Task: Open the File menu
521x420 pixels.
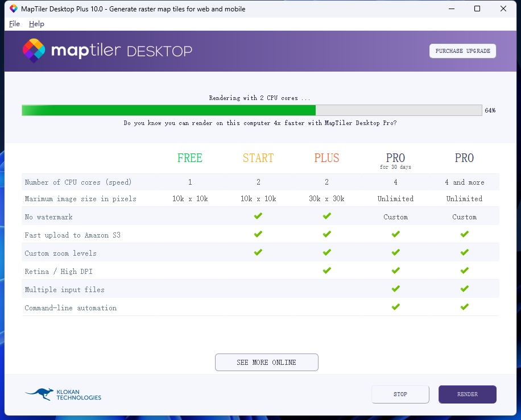Action: (14, 24)
